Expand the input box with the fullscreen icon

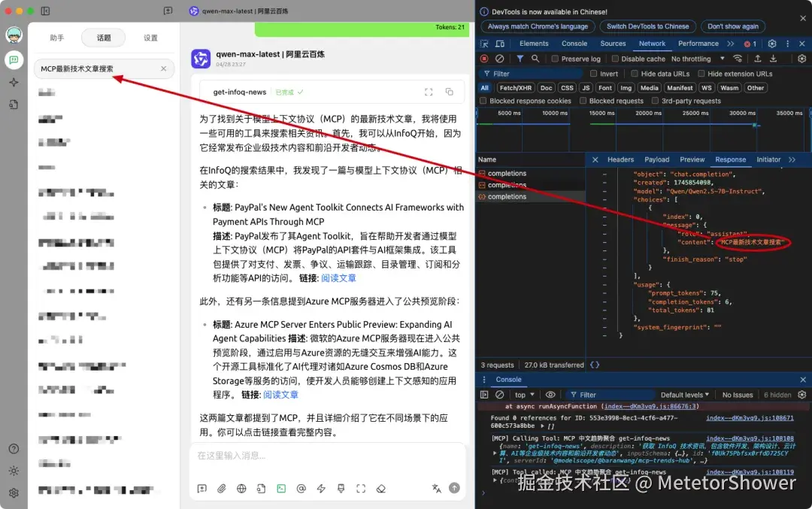pos(361,488)
